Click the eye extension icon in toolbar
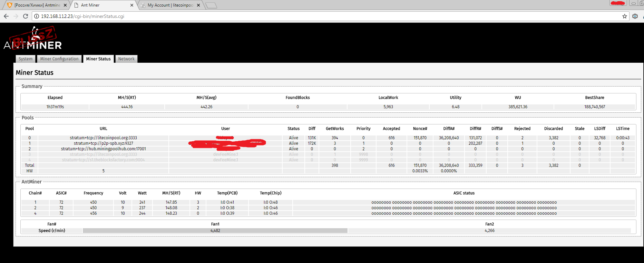644x263 pixels. pos(635,16)
